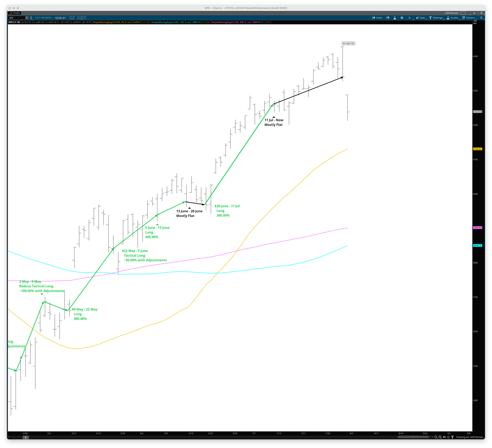The height and width of the screenshot is (448, 492).
Task: Click the alerts/quick order icon beside Share
Action: tap(388, 18)
